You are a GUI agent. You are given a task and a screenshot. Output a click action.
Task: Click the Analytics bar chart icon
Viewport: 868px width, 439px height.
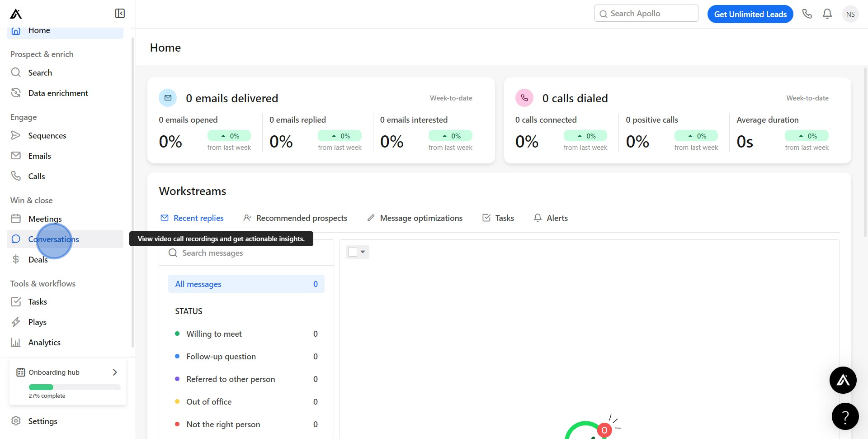coord(16,342)
